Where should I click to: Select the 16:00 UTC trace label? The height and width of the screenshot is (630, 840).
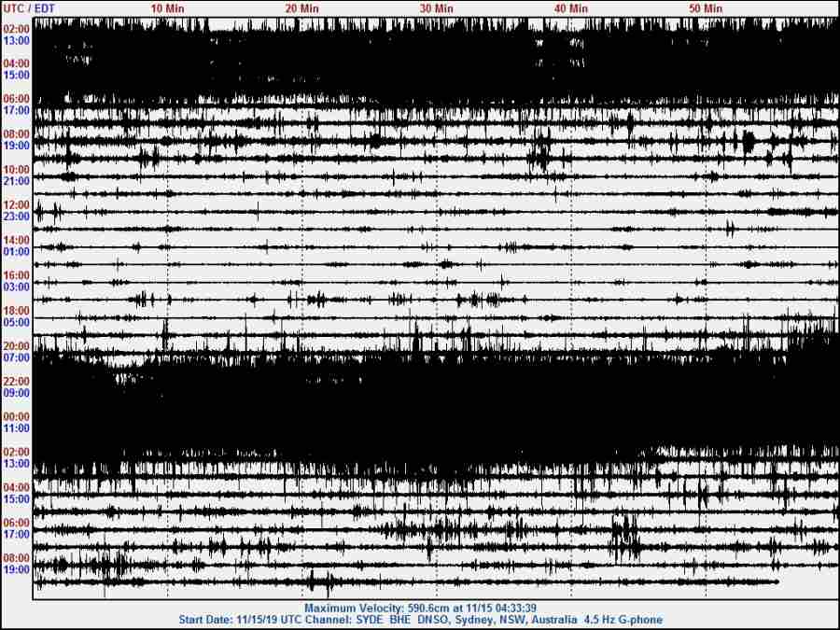coord(16,276)
